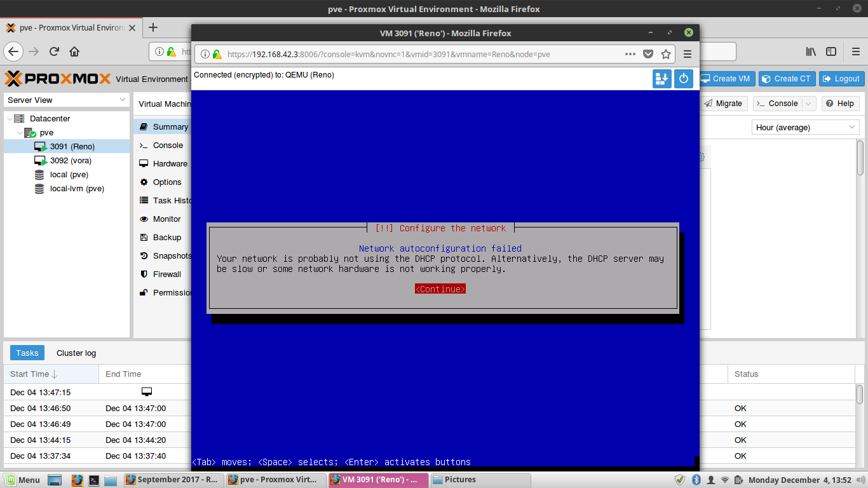Open Firefox Library icon
868x488 pixels.
[x=811, y=51]
